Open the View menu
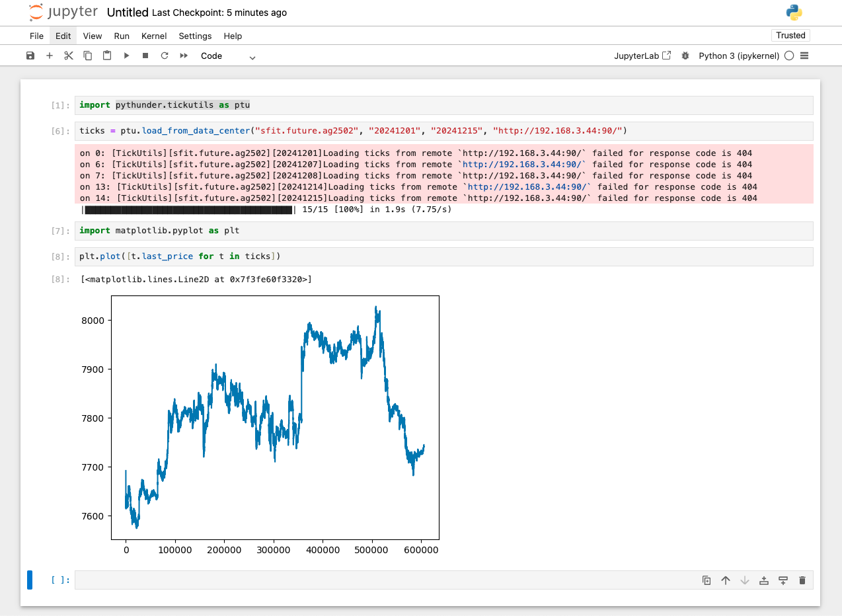842x616 pixels. [x=93, y=36]
